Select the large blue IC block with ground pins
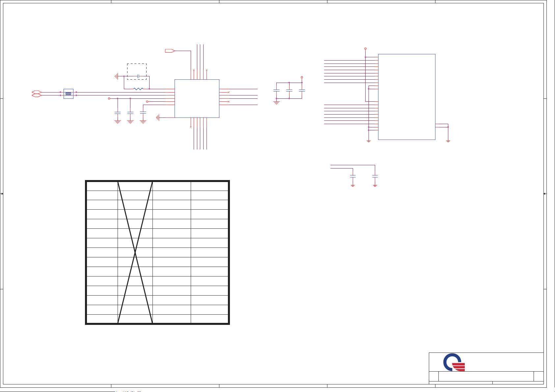 click(x=407, y=97)
